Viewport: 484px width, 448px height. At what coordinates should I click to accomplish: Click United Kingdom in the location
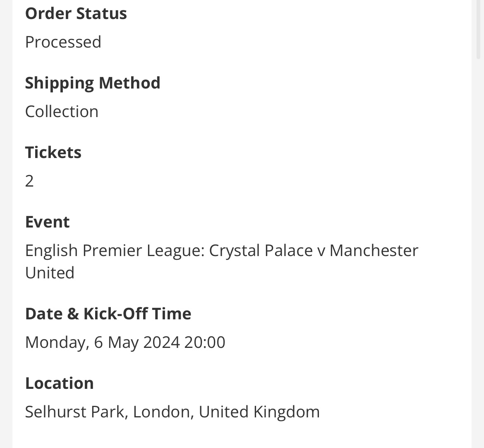point(259,412)
